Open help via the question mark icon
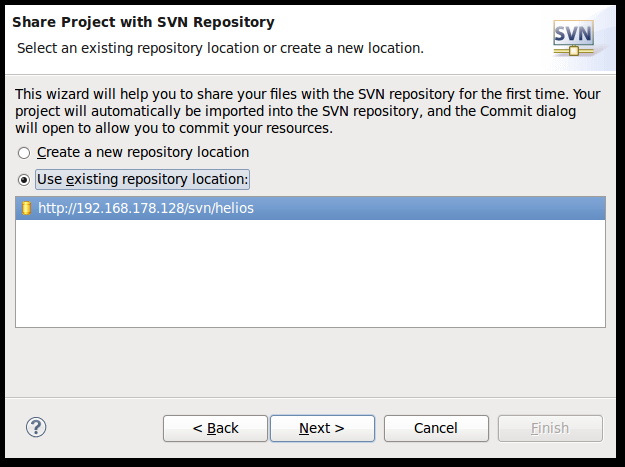The image size is (625, 467). pos(36,427)
